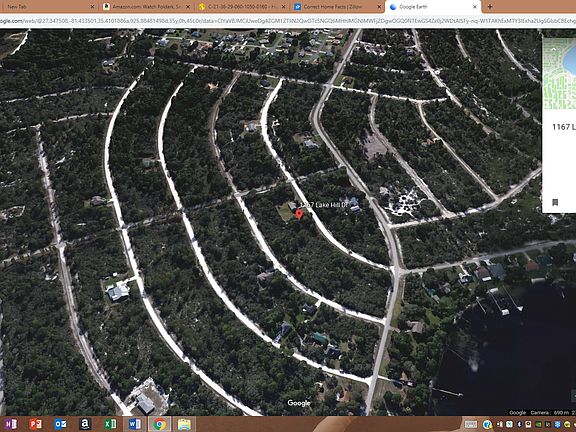Close the Zillow tab
The image size is (576, 432).
(379, 7)
